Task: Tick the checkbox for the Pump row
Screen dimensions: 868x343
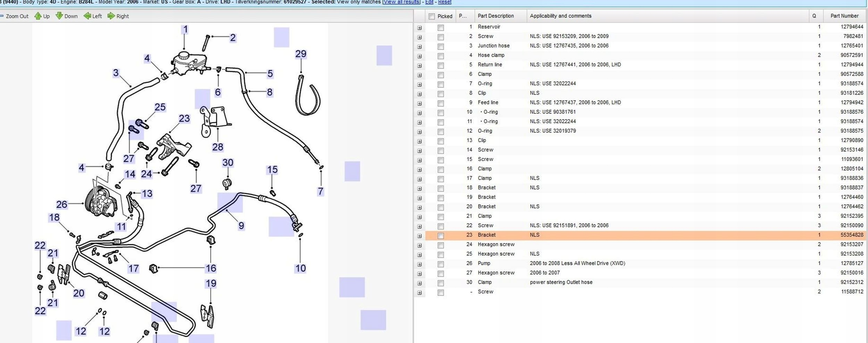Action: coord(441,264)
